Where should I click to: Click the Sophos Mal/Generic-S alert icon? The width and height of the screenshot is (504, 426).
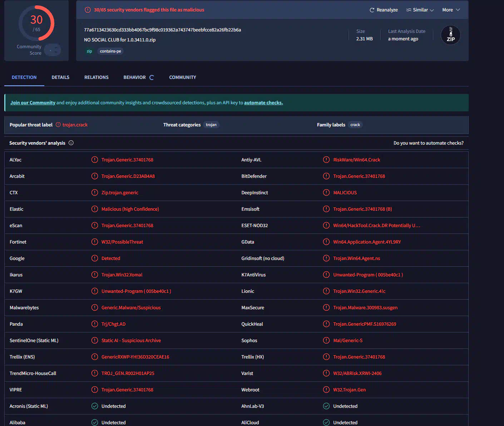coord(326,340)
